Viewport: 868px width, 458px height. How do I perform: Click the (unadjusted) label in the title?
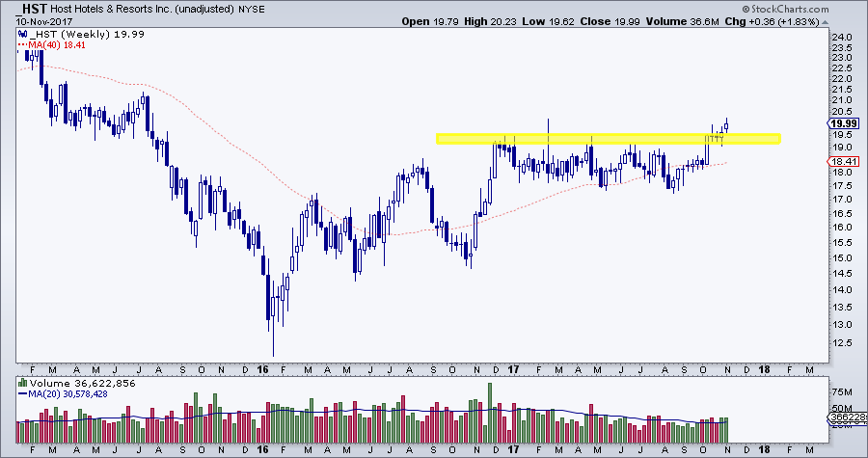204,10
